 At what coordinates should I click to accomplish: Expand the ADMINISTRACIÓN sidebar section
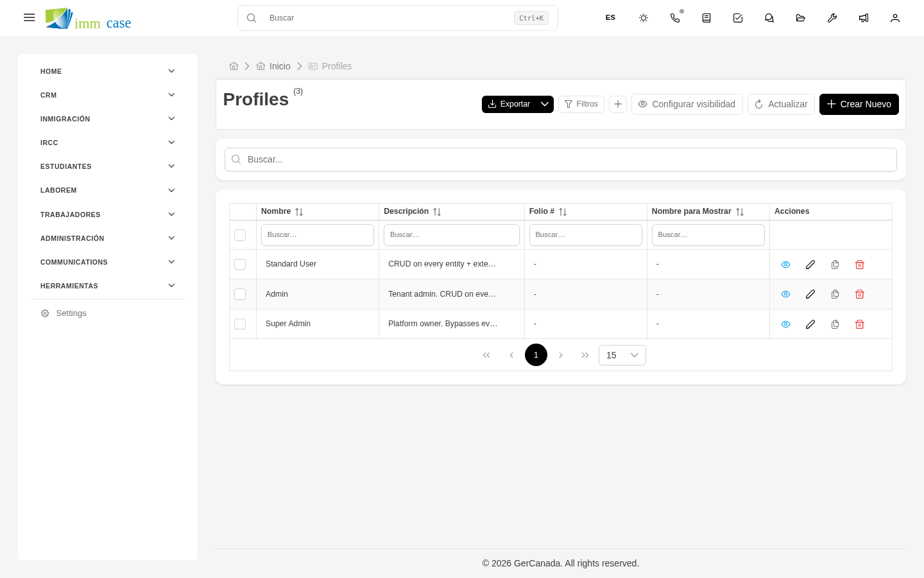coord(108,238)
